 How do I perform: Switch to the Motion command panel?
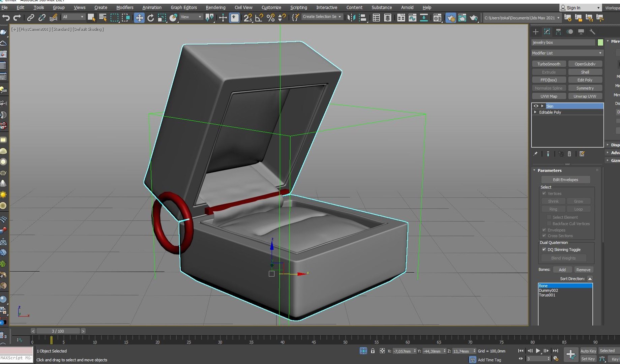(570, 32)
